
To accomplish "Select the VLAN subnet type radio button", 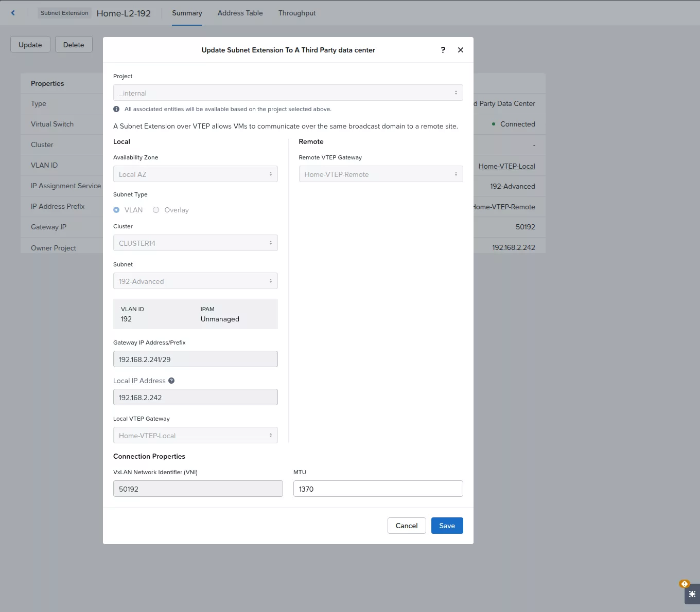I will pyautogui.click(x=116, y=210).
